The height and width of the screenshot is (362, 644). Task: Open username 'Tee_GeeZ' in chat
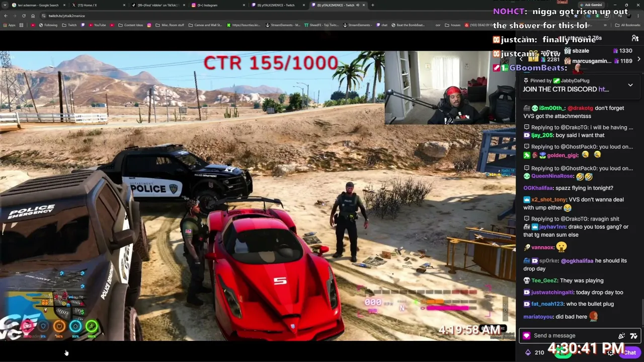tap(544, 281)
